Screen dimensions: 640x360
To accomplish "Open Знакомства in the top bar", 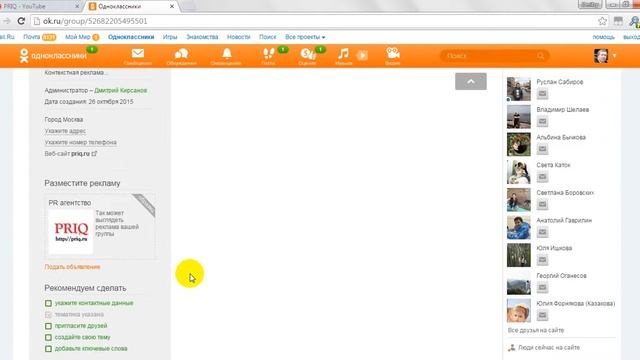I will 202,37.
